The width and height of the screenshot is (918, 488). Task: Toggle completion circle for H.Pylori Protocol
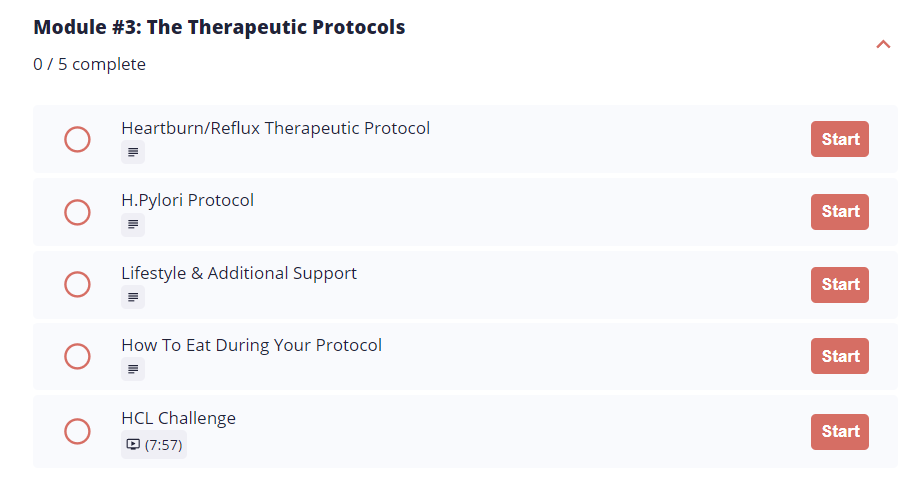77,212
